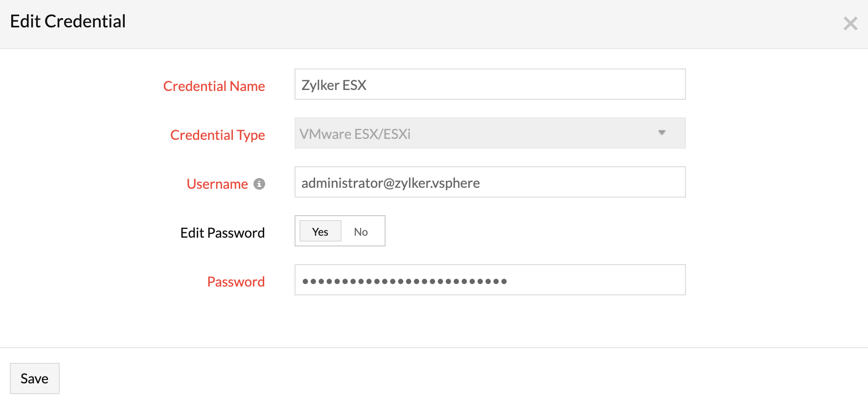Click the Credential Type dropdown arrow
This screenshot has height=401, width=868.
pos(662,133)
